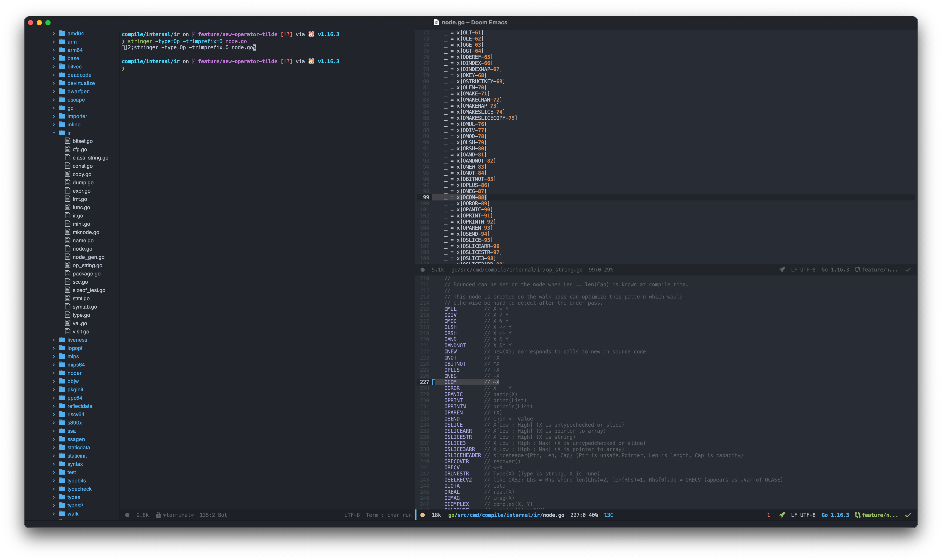Click the node.go path in the modeline
Viewport: 942px width, 560px height.
(506, 515)
